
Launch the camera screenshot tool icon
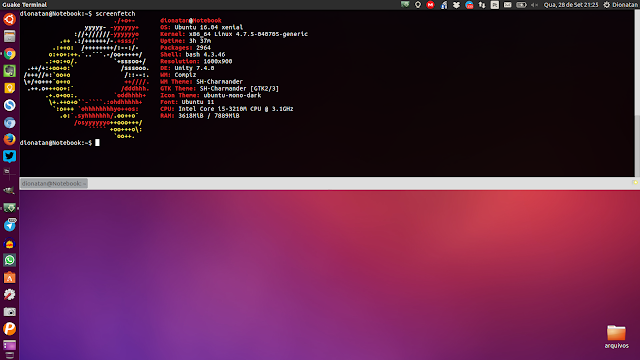[x=9, y=312]
